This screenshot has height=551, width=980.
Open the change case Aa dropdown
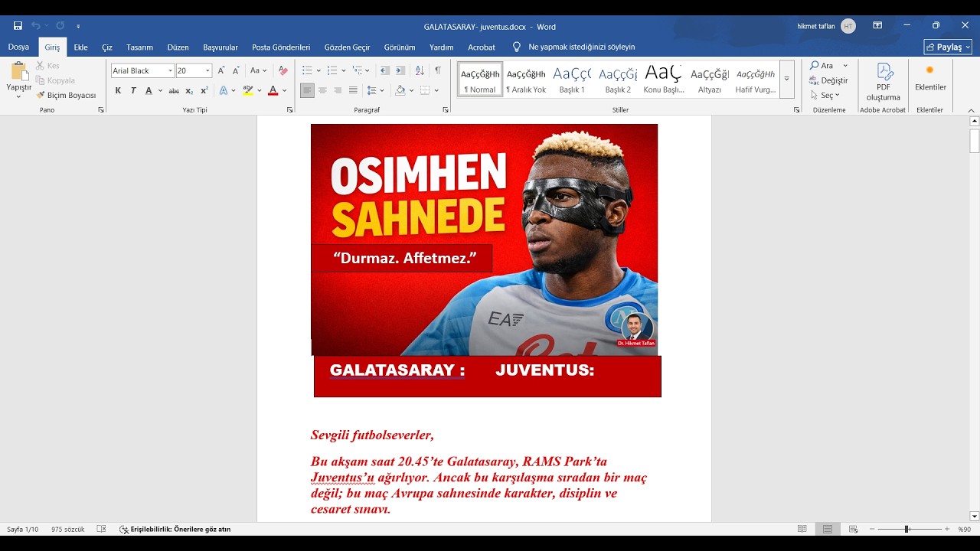coord(258,70)
